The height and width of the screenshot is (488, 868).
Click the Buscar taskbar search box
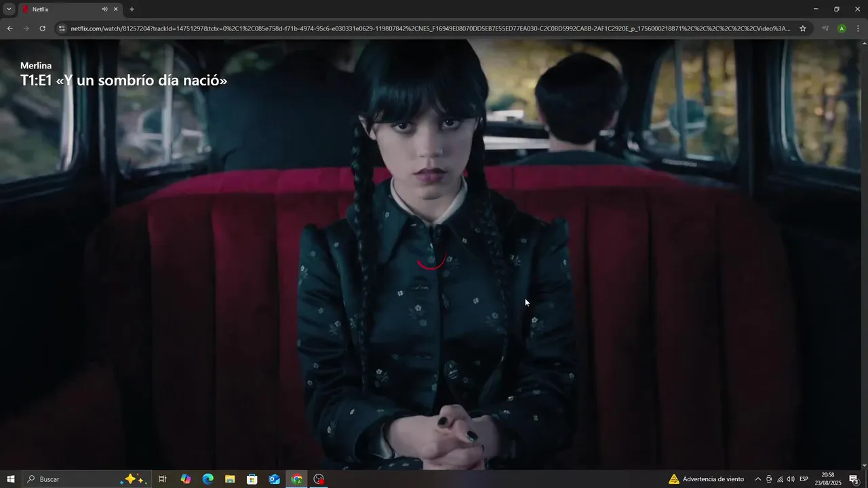[87, 479]
